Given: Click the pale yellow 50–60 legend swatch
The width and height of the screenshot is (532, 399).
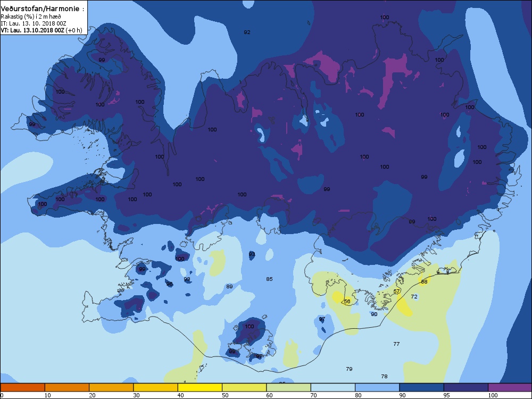Looking at the screenshot, I should 244,387.
